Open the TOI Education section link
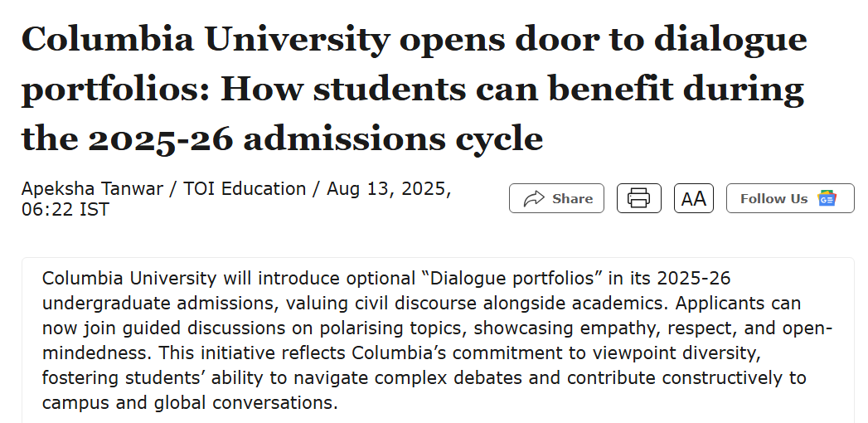 click(x=245, y=189)
